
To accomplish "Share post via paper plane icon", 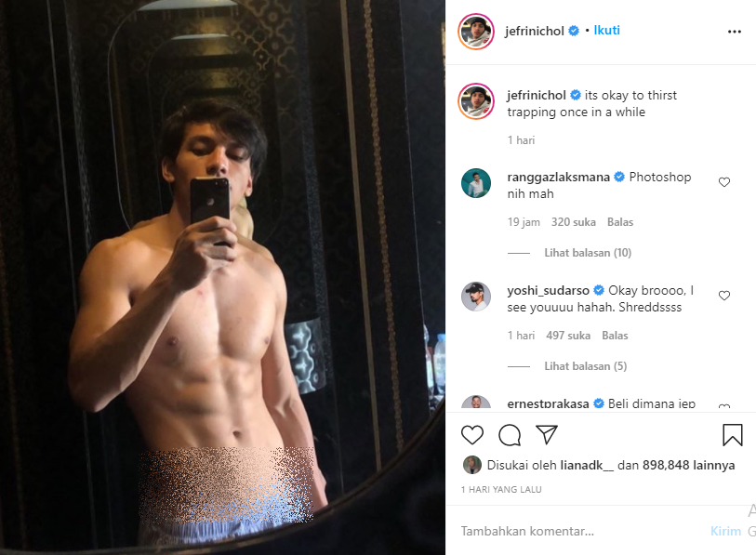I will tap(547, 434).
